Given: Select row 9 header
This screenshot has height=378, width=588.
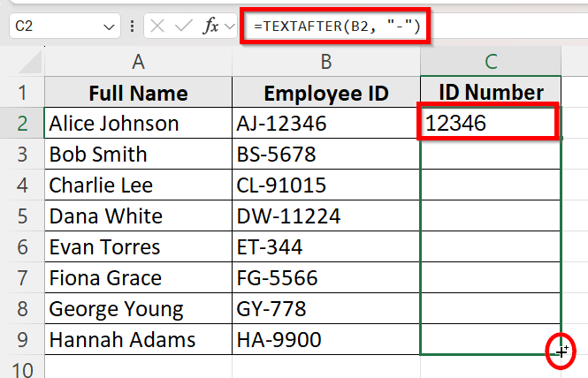Looking at the screenshot, I should (x=21, y=339).
